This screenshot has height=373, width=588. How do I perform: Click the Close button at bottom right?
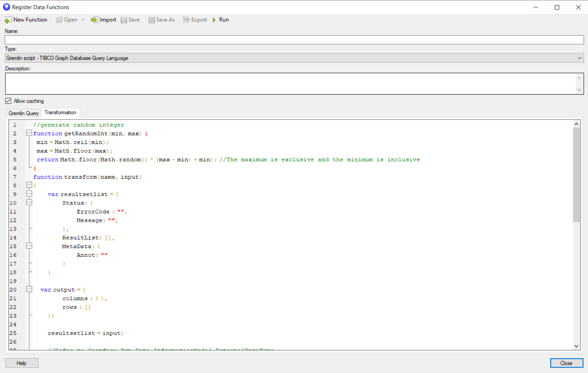tap(566, 363)
